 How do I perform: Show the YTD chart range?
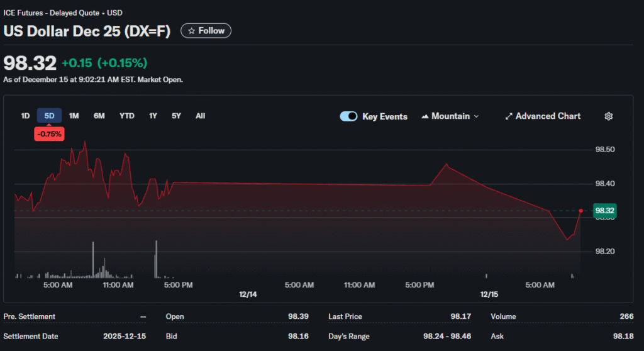(x=127, y=116)
